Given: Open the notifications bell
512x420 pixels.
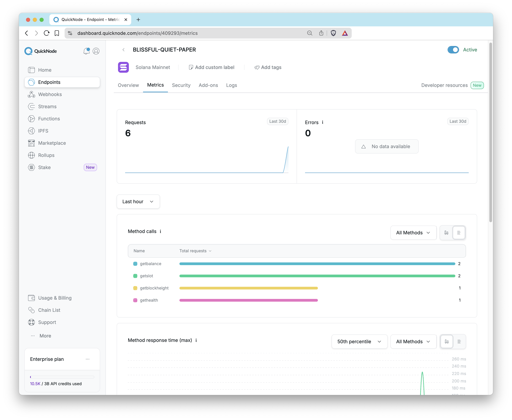Looking at the screenshot, I should pyautogui.click(x=86, y=51).
